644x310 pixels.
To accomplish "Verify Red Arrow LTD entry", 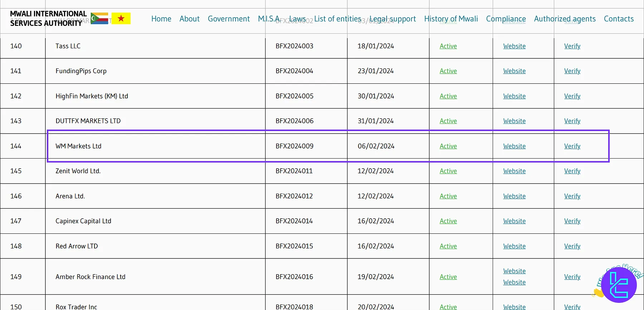I will point(572,246).
